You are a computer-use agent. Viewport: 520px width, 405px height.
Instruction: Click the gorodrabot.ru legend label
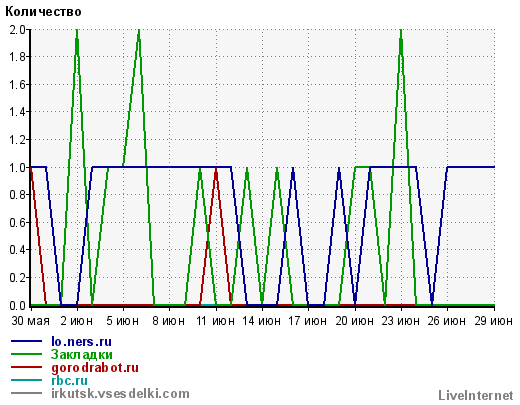pyautogui.click(x=95, y=368)
